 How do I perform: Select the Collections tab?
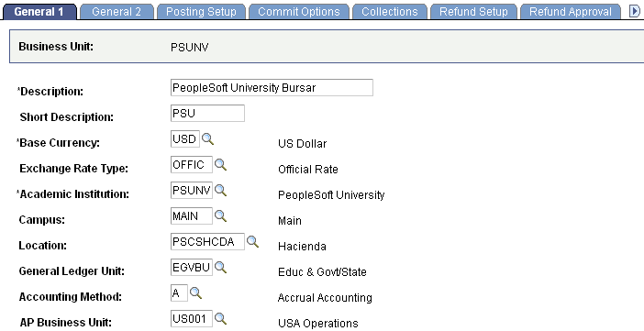click(x=389, y=12)
